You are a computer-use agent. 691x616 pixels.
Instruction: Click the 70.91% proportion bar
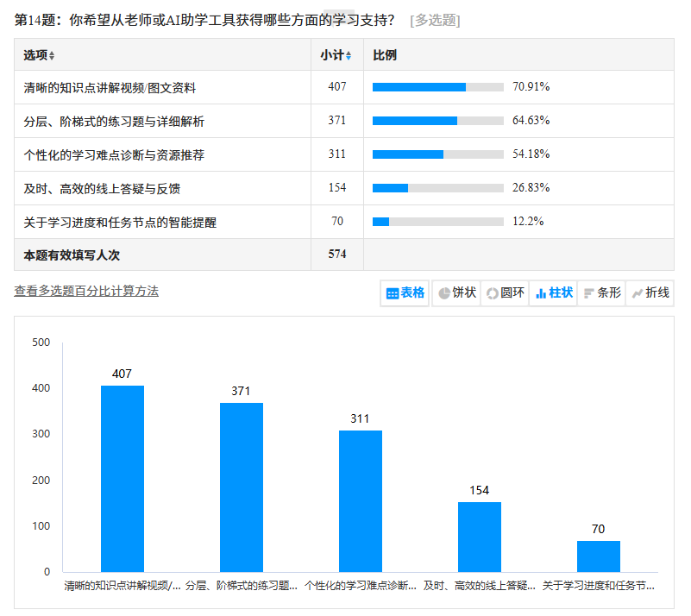pyautogui.click(x=437, y=87)
